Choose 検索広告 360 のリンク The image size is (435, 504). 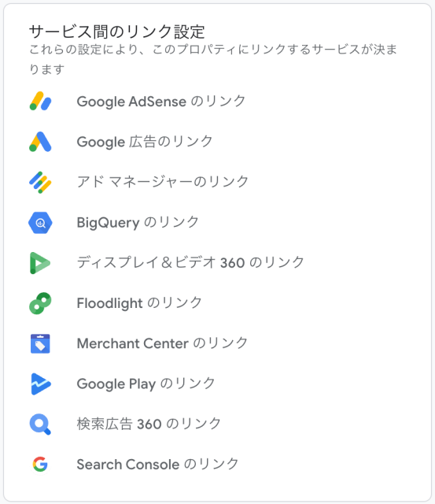[x=149, y=424]
